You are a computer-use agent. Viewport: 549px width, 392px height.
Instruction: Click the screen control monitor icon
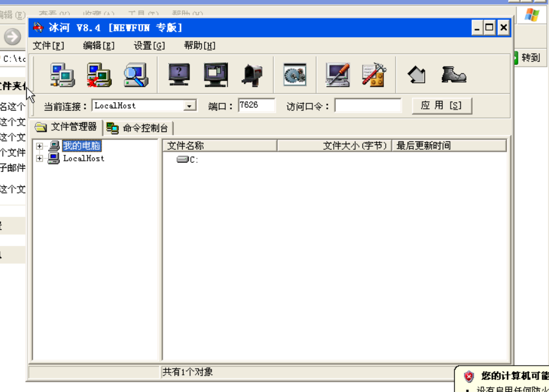click(x=216, y=75)
